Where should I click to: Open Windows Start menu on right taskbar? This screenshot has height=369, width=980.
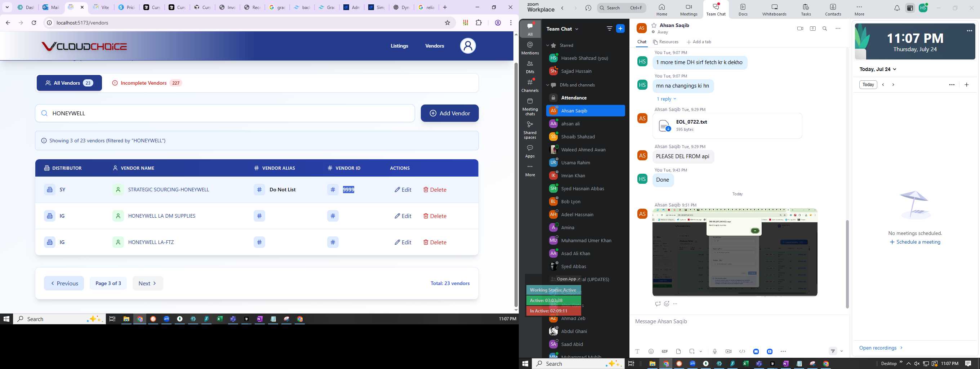click(525, 364)
